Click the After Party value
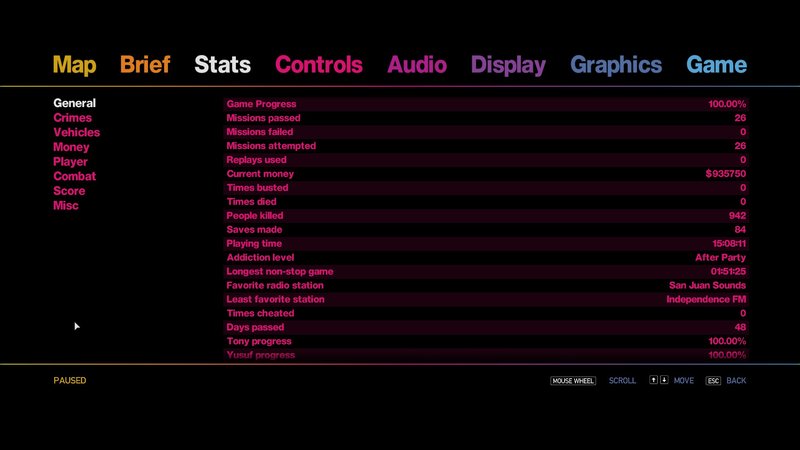 coord(720,258)
